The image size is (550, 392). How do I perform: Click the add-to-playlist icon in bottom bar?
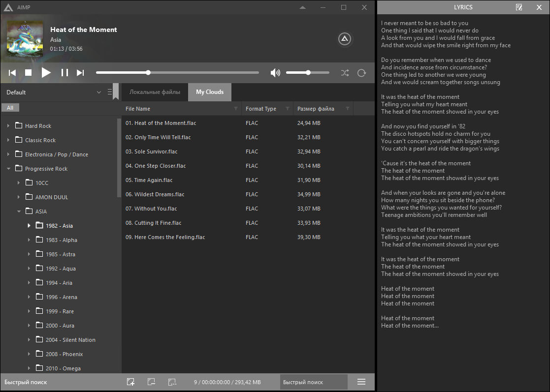coord(130,382)
